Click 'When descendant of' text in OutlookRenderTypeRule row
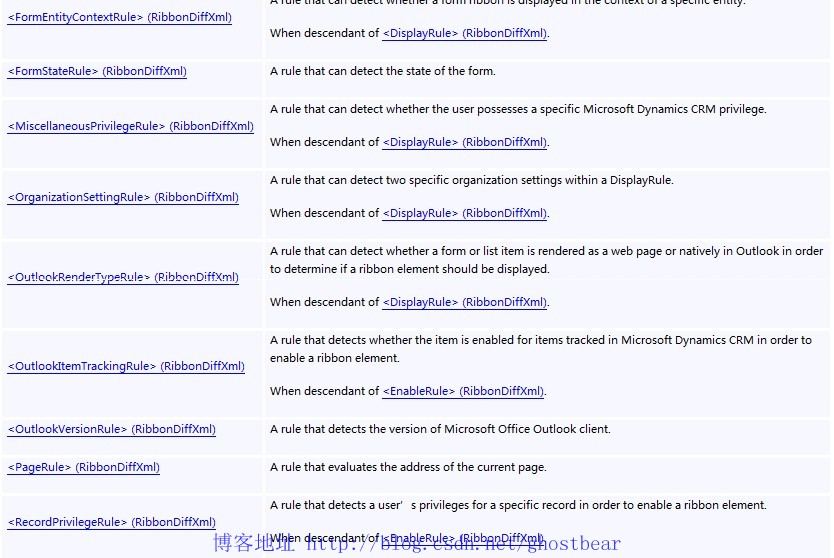834x558 pixels. pos(324,302)
